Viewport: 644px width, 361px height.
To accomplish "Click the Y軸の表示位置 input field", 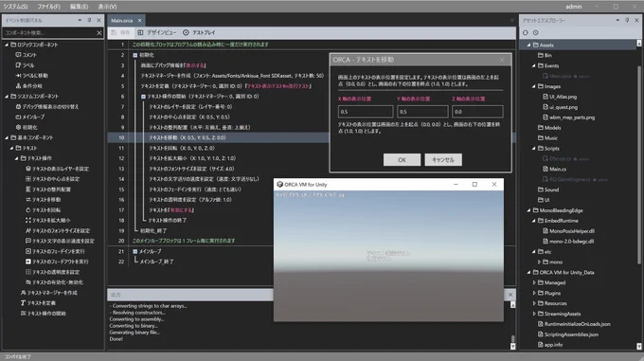I will click(x=422, y=112).
